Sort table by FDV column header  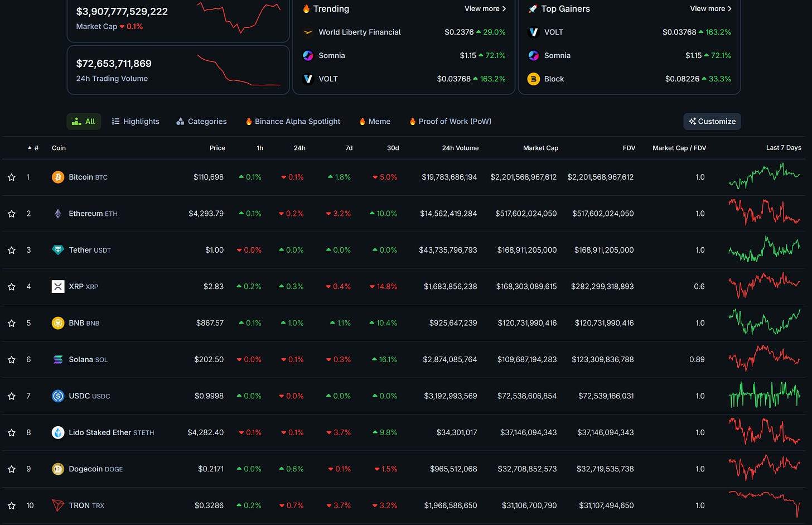629,148
